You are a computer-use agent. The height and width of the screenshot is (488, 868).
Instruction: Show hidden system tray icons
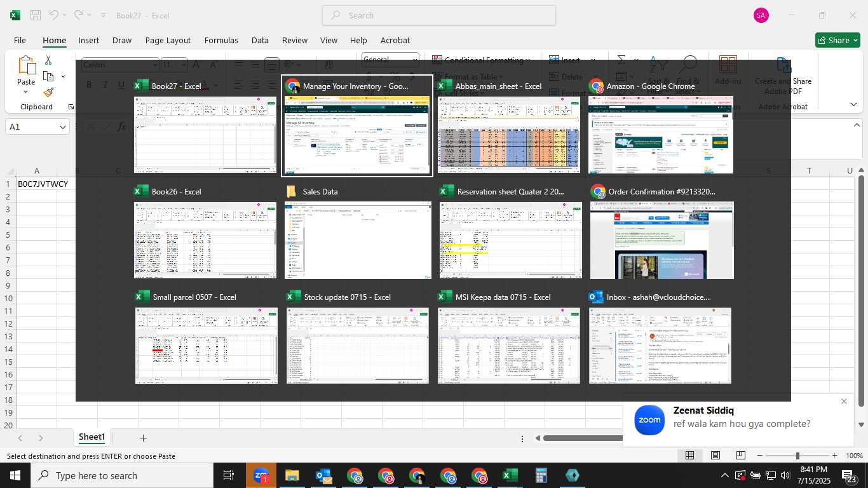point(724,475)
